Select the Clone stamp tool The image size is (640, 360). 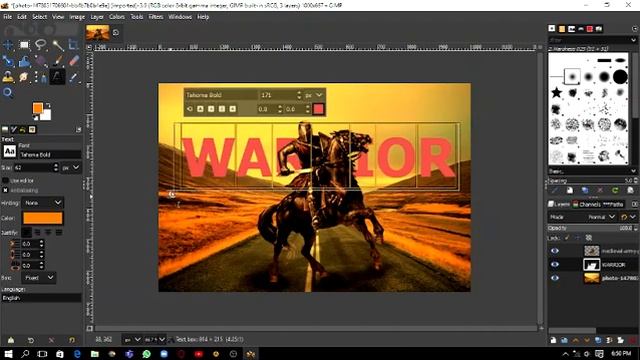pos(8,77)
